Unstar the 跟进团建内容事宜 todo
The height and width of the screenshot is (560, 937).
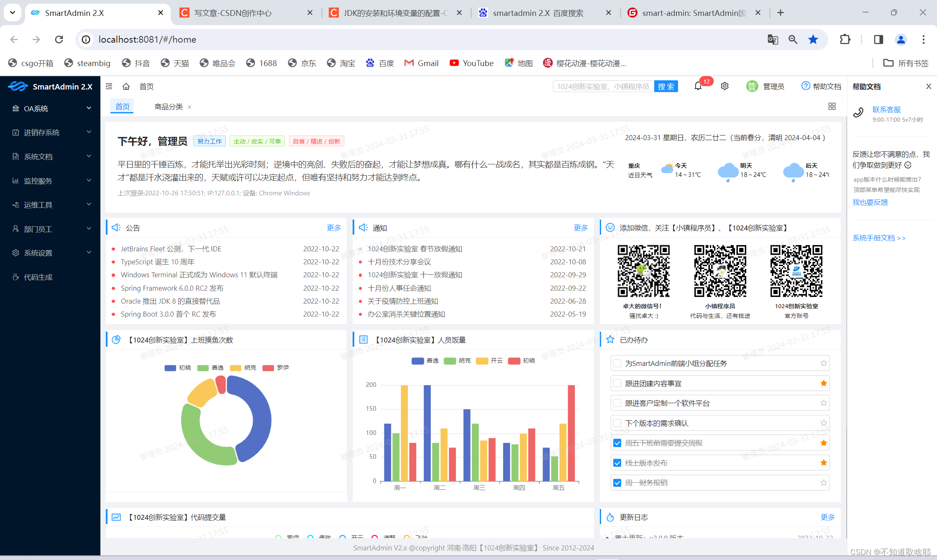[824, 383]
